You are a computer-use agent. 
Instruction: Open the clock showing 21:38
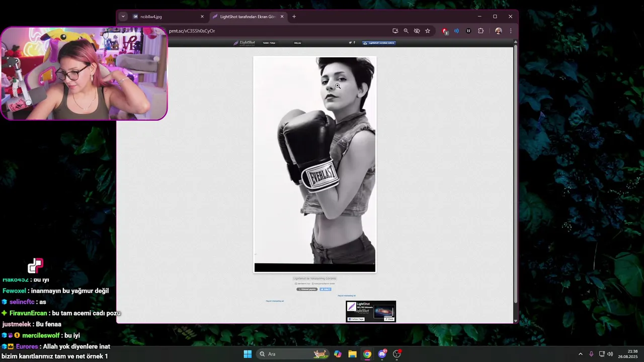628,354
